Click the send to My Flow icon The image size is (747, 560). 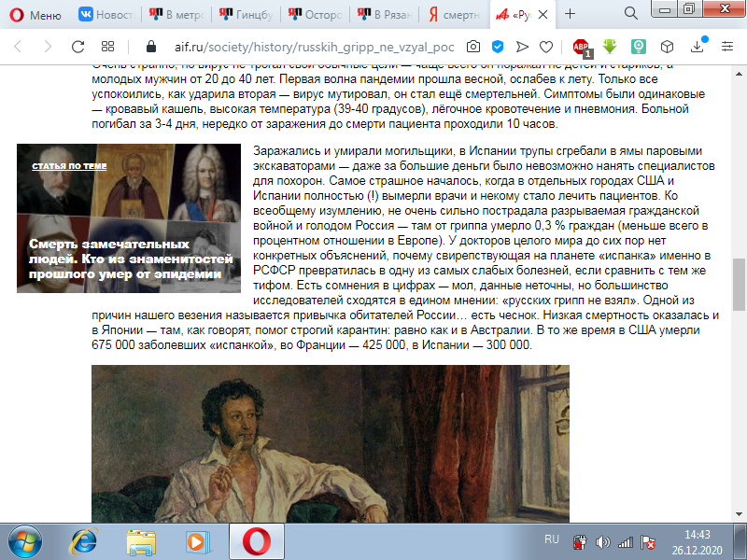click(522, 46)
